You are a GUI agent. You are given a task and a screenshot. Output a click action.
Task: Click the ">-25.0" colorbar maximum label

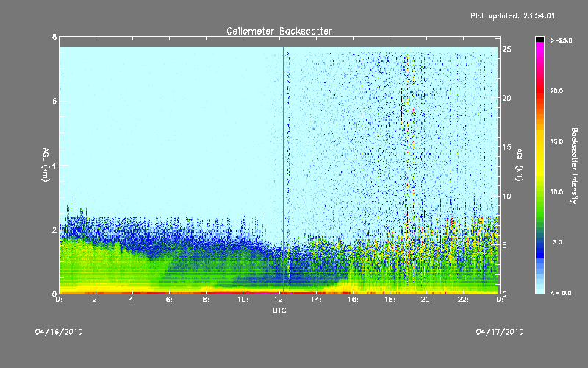tap(562, 40)
